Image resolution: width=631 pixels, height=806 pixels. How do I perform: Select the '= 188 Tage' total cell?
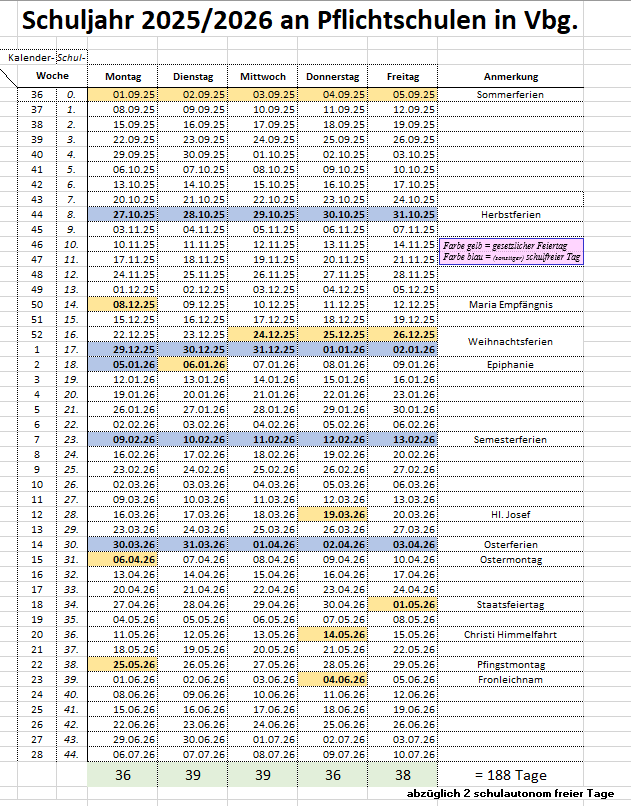pyautogui.click(x=510, y=775)
